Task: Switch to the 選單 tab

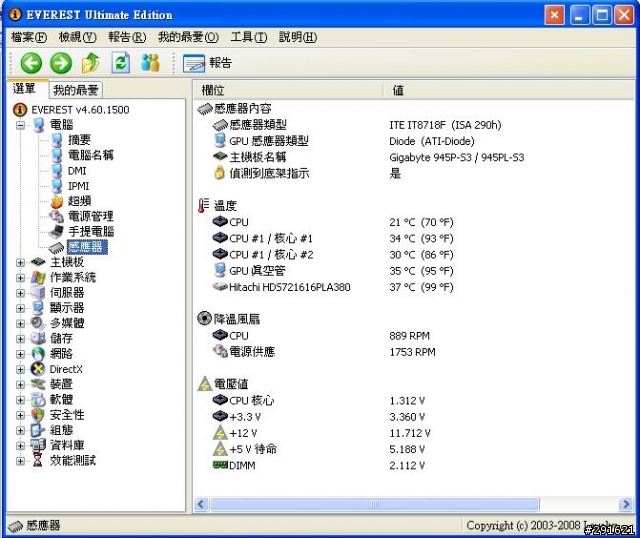Action: coord(24,88)
